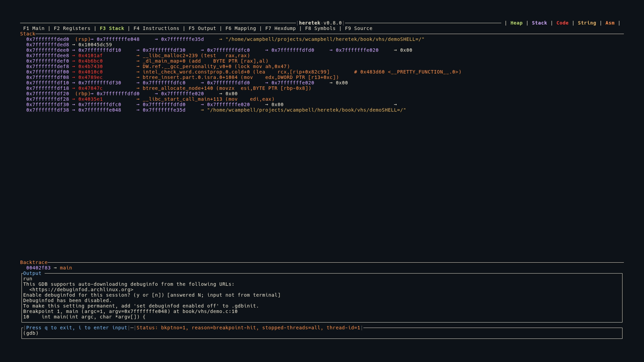The image size is (644, 362).
Task: Click the 'Debuginfod has been disabled.' line
Action: pyautogui.click(x=67, y=301)
